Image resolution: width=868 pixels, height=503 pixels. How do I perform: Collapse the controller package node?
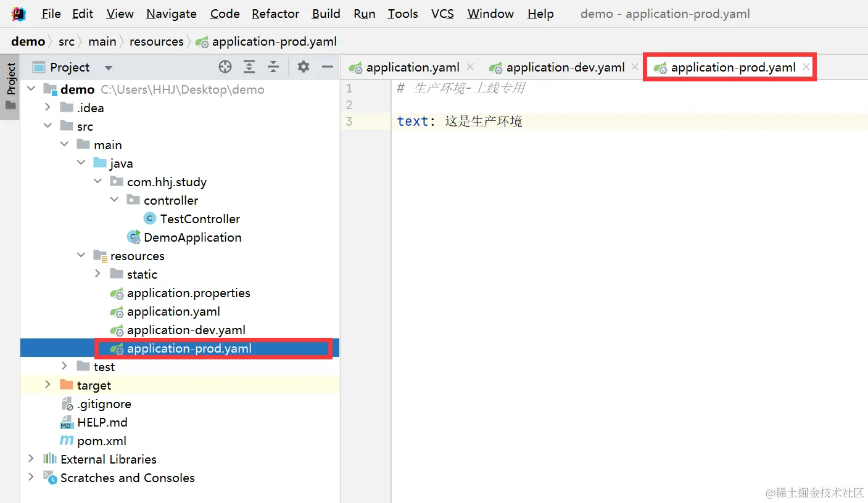[x=114, y=200]
